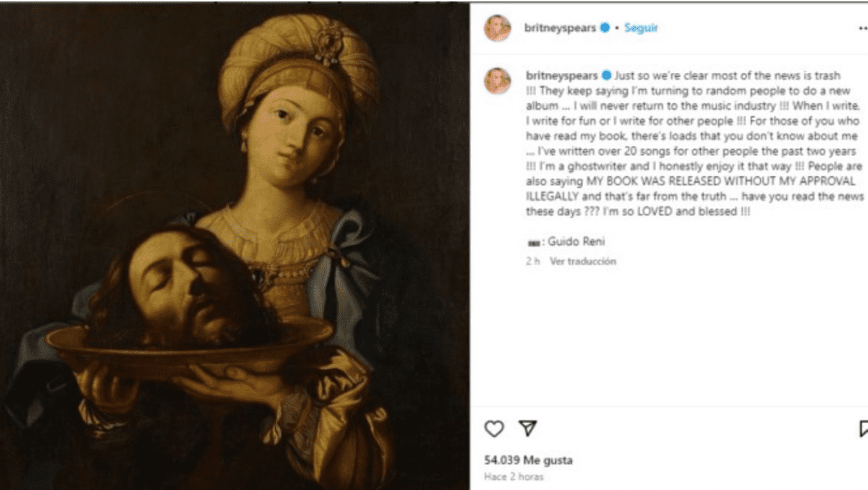Open britneyspears profile picture in header
The height and width of the screenshot is (490, 868).
point(498,28)
